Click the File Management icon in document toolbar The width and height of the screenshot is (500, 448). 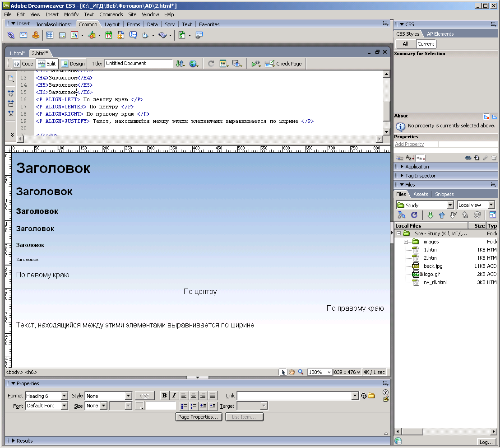[180, 64]
